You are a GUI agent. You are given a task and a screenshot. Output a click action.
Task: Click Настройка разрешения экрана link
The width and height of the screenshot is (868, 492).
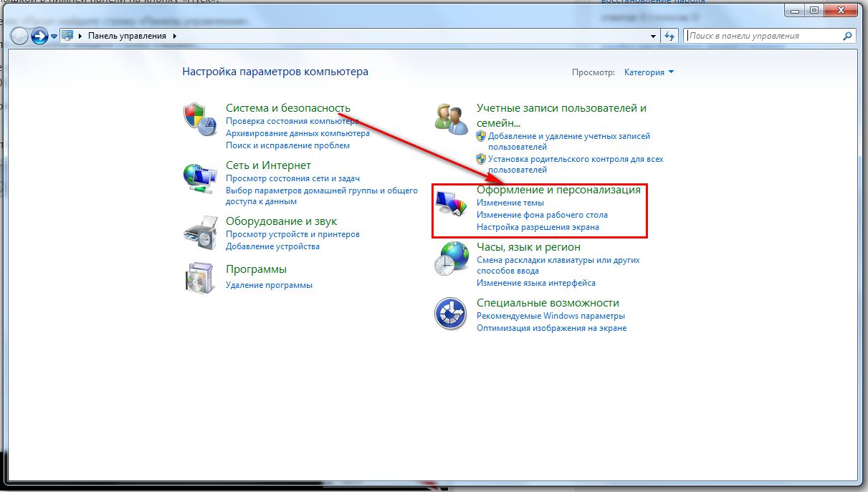pyautogui.click(x=538, y=227)
